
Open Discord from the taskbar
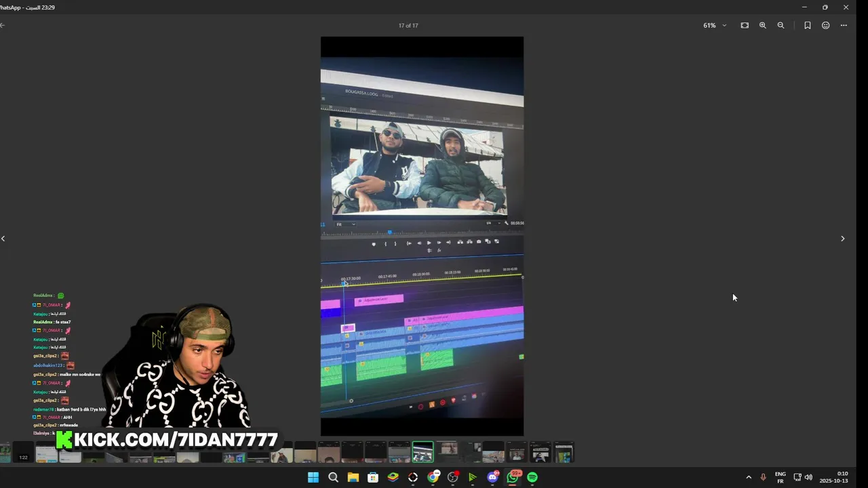pos(493,477)
